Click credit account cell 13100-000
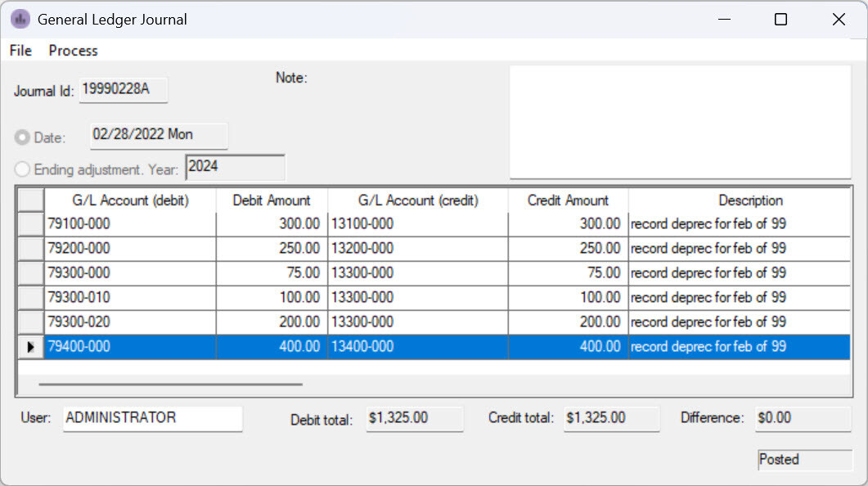 click(x=418, y=224)
